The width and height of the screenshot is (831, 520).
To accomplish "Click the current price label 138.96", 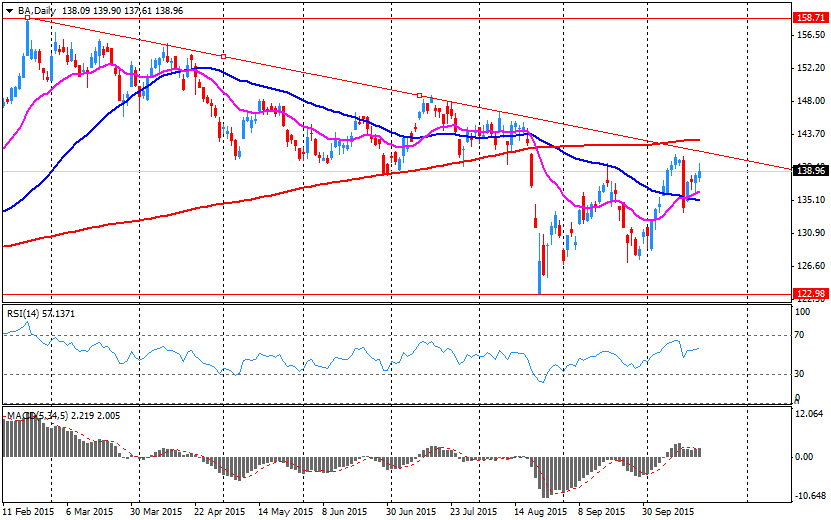I will [x=809, y=171].
